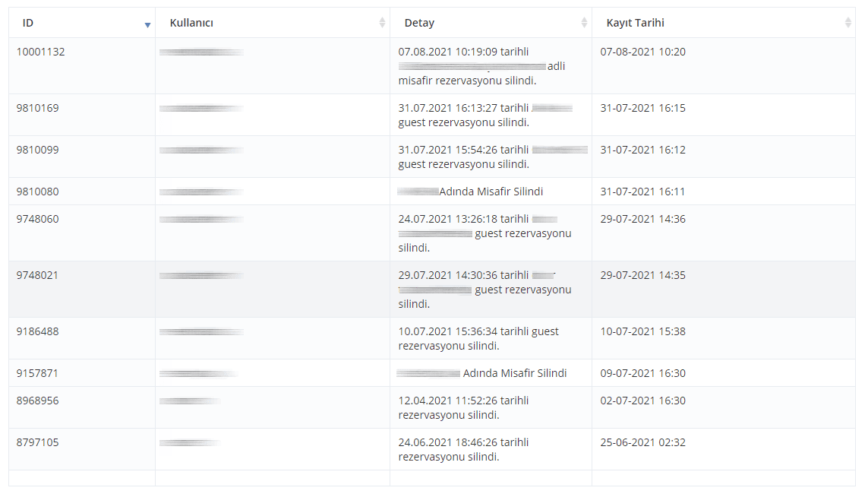Click ID cell 9186488
Viewport: 868px width, 494px height.
point(38,331)
